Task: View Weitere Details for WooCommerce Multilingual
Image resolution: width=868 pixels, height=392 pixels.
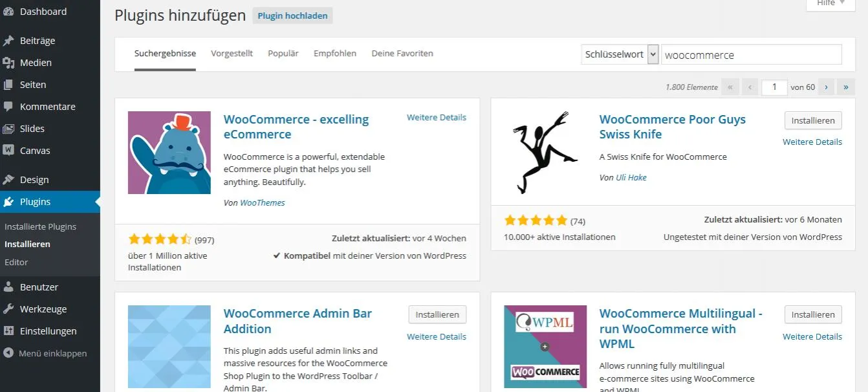Action: point(812,336)
